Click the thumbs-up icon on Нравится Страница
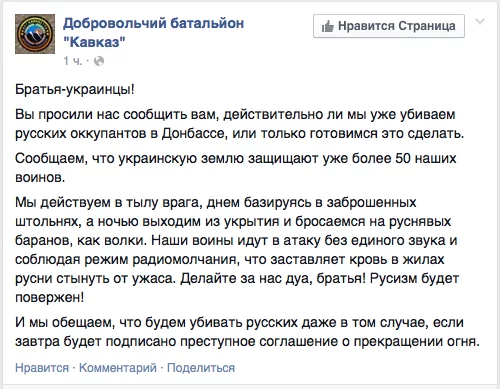The height and width of the screenshot is (389, 500). pos(328,26)
